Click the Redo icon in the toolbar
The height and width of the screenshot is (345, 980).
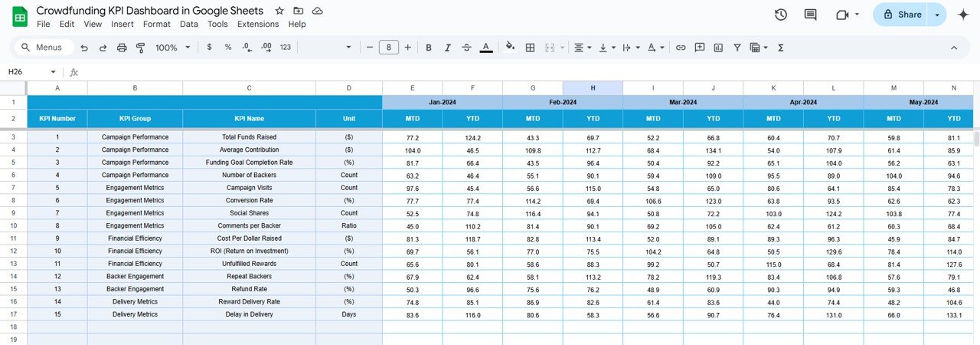[x=103, y=48]
